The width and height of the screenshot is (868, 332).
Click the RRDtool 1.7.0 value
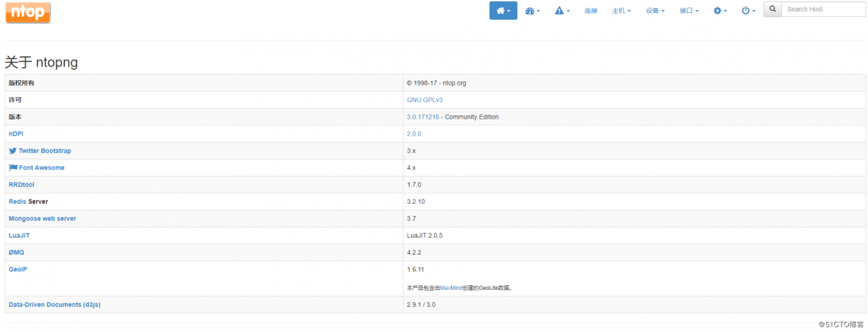click(x=414, y=185)
